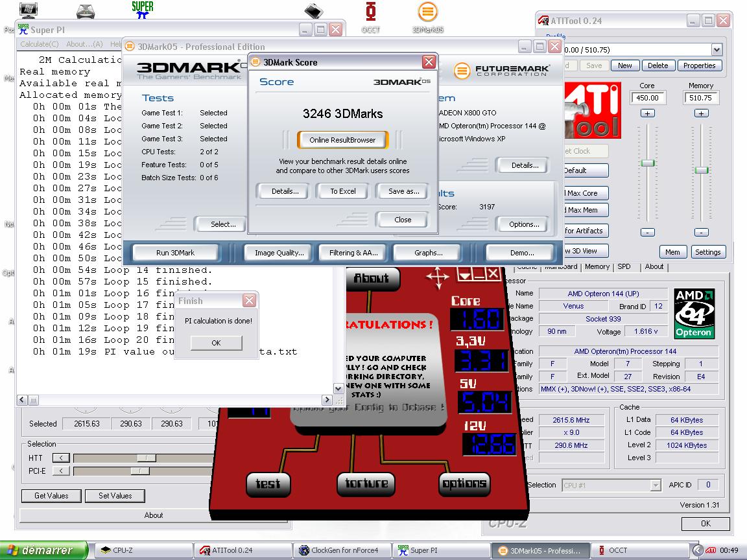Image resolution: width=747 pixels, height=560 pixels.
Task: Click Details... in the 3DMark Score dialog
Action: point(285,191)
